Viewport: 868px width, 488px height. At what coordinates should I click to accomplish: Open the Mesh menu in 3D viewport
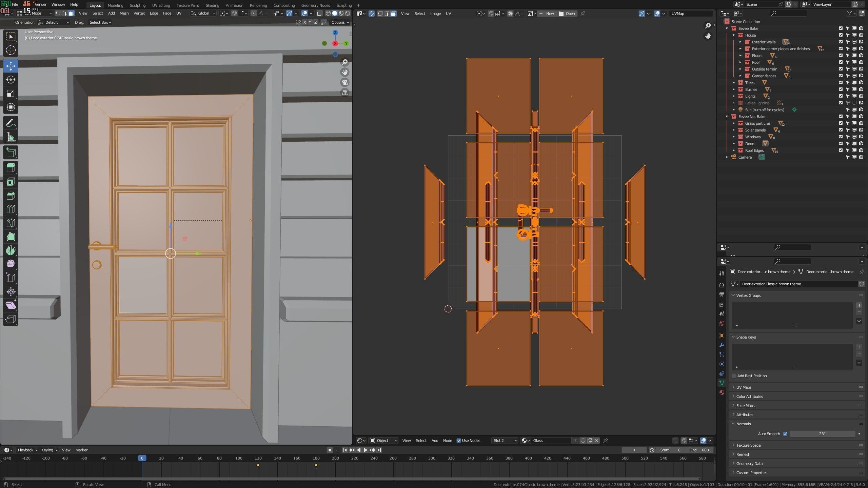point(124,13)
